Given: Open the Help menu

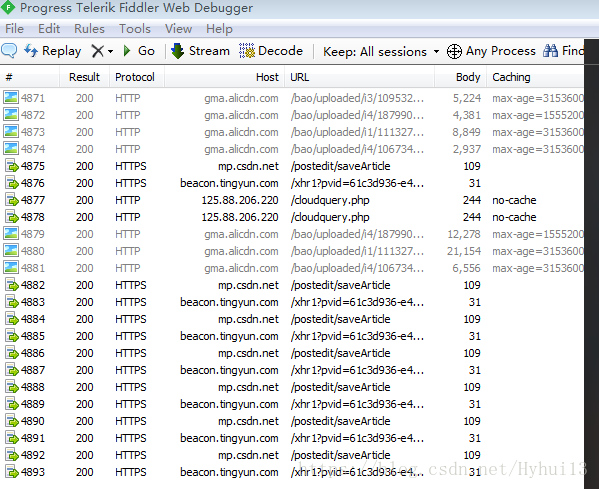Looking at the screenshot, I should click(219, 29).
